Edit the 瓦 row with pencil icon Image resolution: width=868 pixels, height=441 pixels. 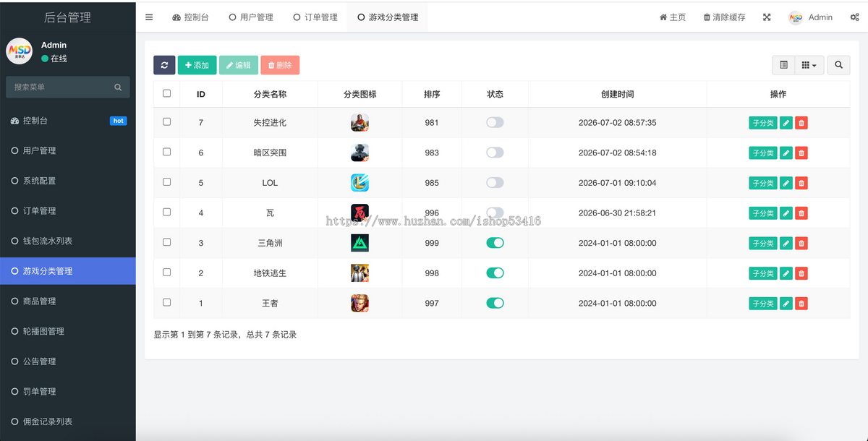(786, 213)
